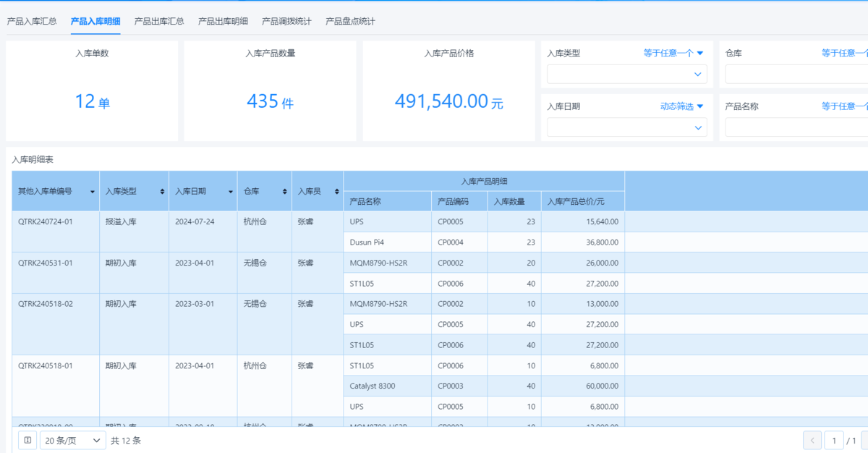Open the 入库日期 filter dropdown box
The width and height of the screenshot is (868, 453).
pyautogui.click(x=626, y=127)
